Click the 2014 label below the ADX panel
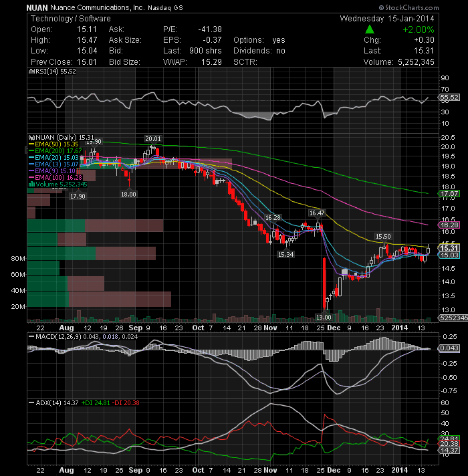 [x=399, y=470]
